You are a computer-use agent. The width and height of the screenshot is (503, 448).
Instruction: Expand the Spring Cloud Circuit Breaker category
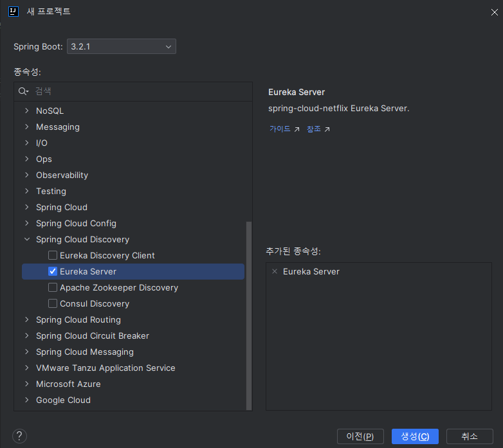(x=27, y=336)
